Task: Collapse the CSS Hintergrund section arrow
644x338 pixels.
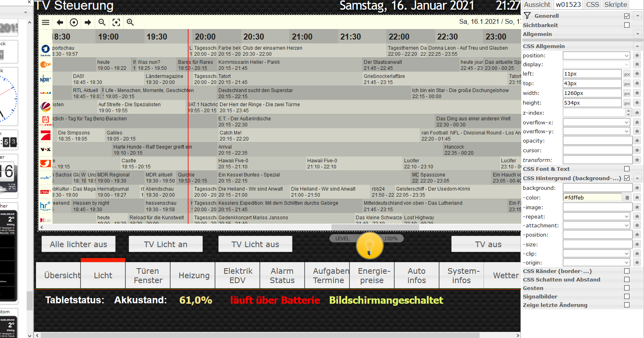Action: click(x=638, y=178)
